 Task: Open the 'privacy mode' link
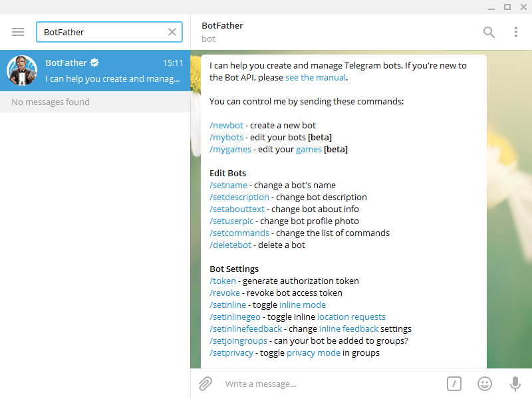[x=313, y=353]
